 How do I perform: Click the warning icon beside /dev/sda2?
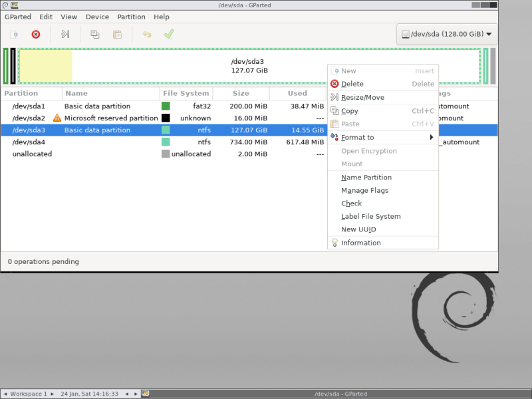click(x=57, y=118)
